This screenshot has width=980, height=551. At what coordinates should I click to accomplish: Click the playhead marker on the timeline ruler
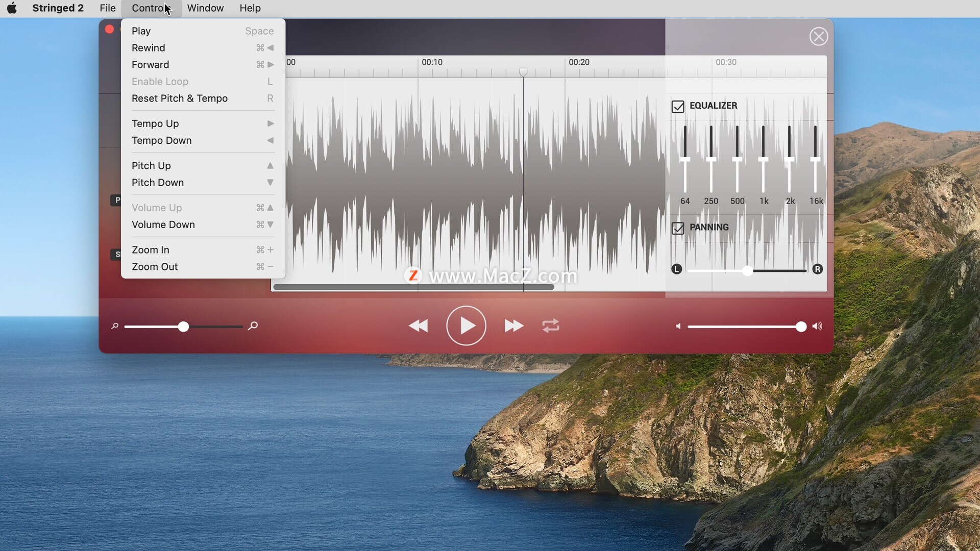click(x=523, y=72)
